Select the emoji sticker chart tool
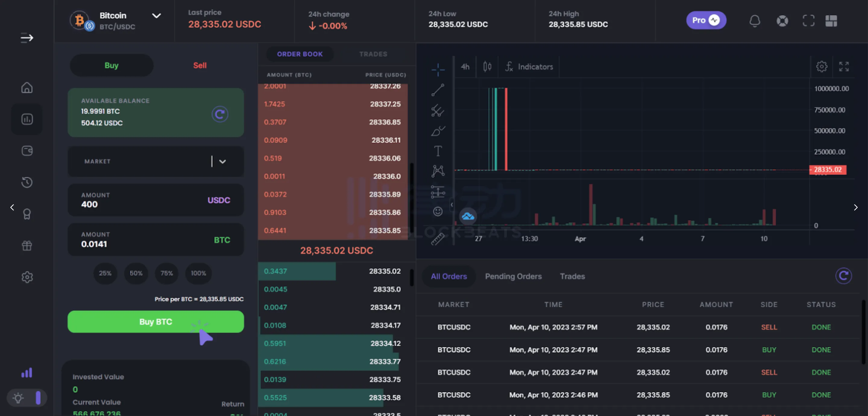Image resolution: width=868 pixels, height=416 pixels. [x=438, y=211]
